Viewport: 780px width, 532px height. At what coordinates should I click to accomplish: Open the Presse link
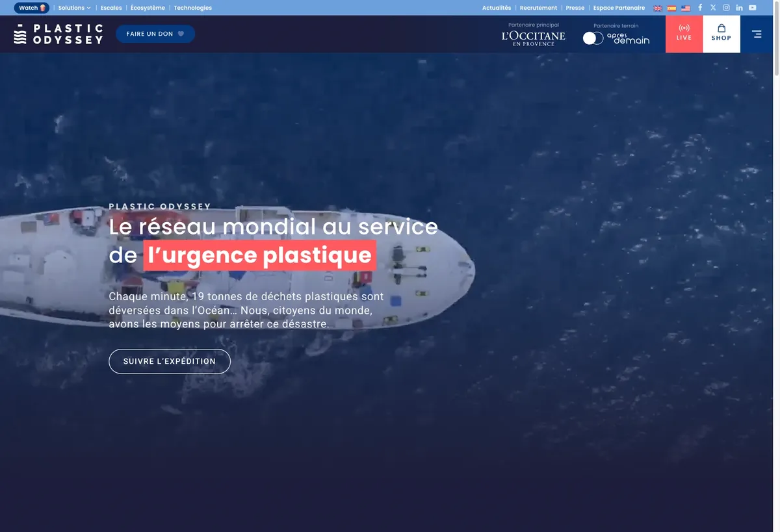[575, 8]
